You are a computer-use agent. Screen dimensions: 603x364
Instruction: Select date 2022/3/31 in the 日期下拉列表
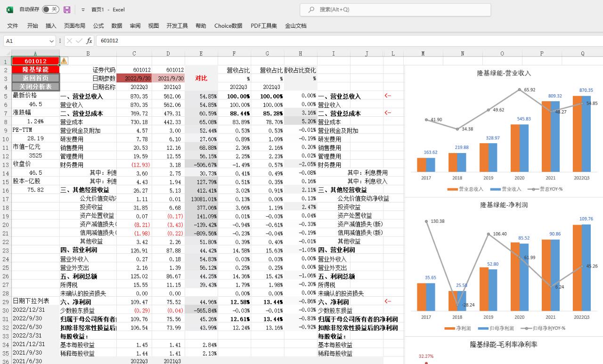[x=35, y=335]
